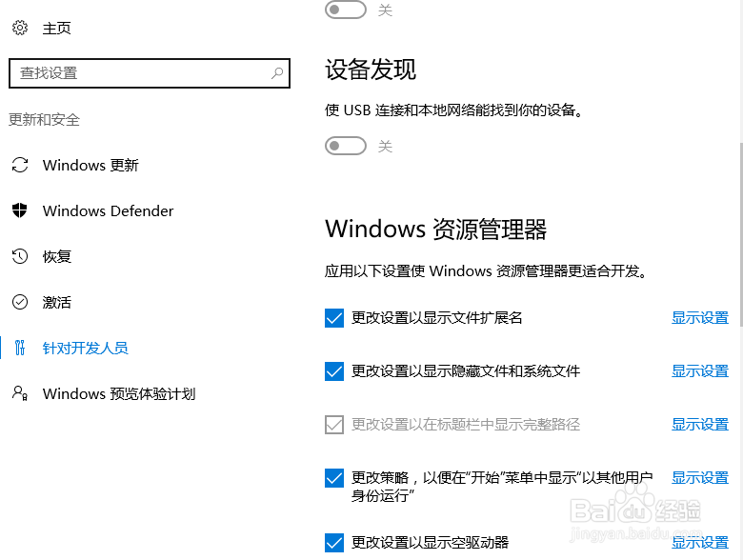Click the For developers tools icon

coord(20,348)
